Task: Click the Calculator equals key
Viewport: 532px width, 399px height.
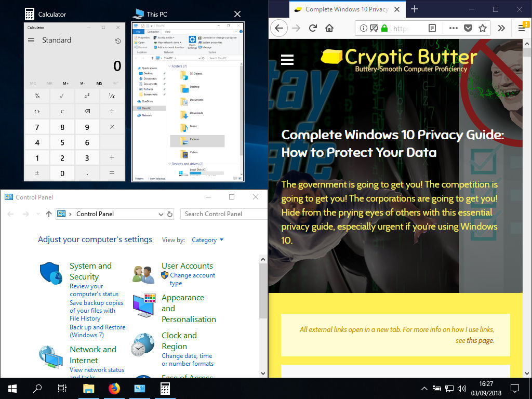Action: [x=112, y=173]
